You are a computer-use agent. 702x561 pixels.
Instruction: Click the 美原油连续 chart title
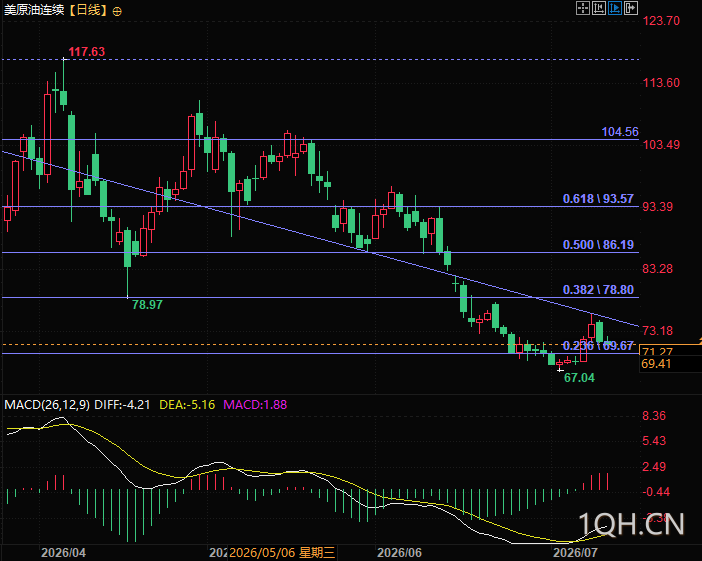click(34, 10)
